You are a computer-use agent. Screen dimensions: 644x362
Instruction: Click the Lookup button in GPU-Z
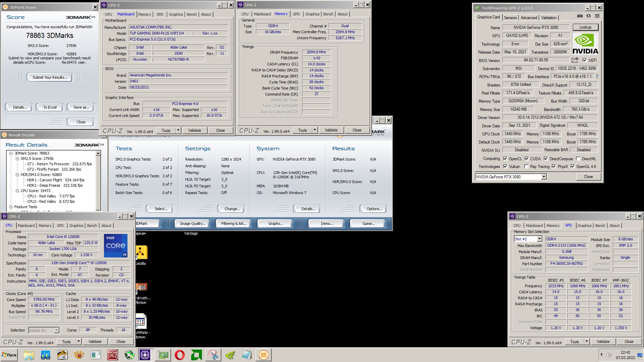[x=585, y=27]
